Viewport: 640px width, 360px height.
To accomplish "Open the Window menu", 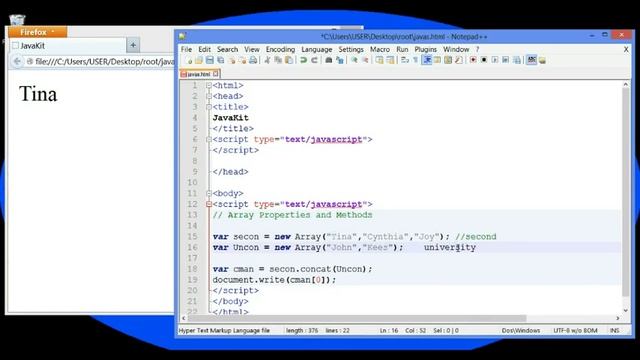I will click(x=456, y=49).
